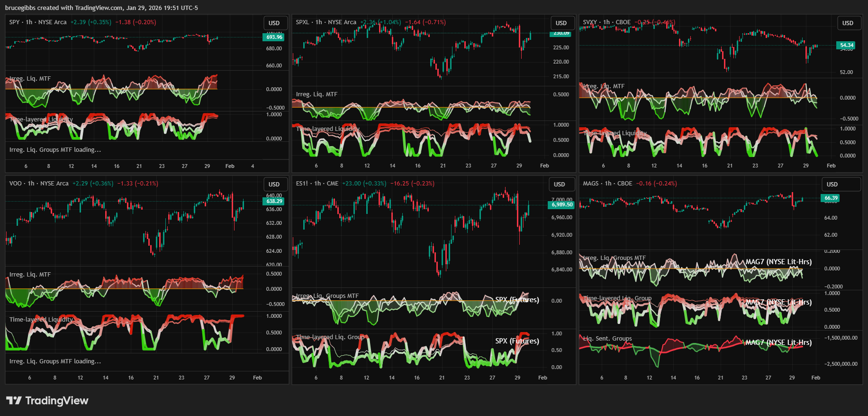
Task: Open the USD currency selector on SPXL chart
Action: pyautogui.click(x=561, y=23)
